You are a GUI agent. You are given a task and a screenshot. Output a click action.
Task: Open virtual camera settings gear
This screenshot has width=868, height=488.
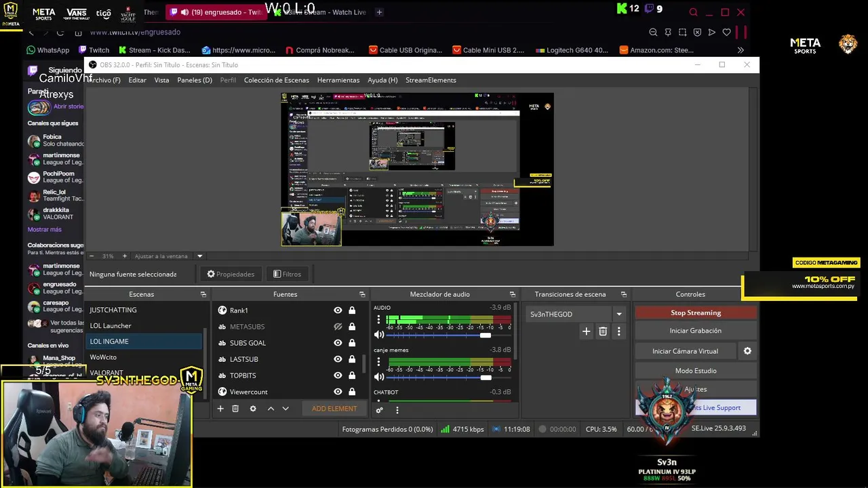pyautogui.click(x=747, y=351)
